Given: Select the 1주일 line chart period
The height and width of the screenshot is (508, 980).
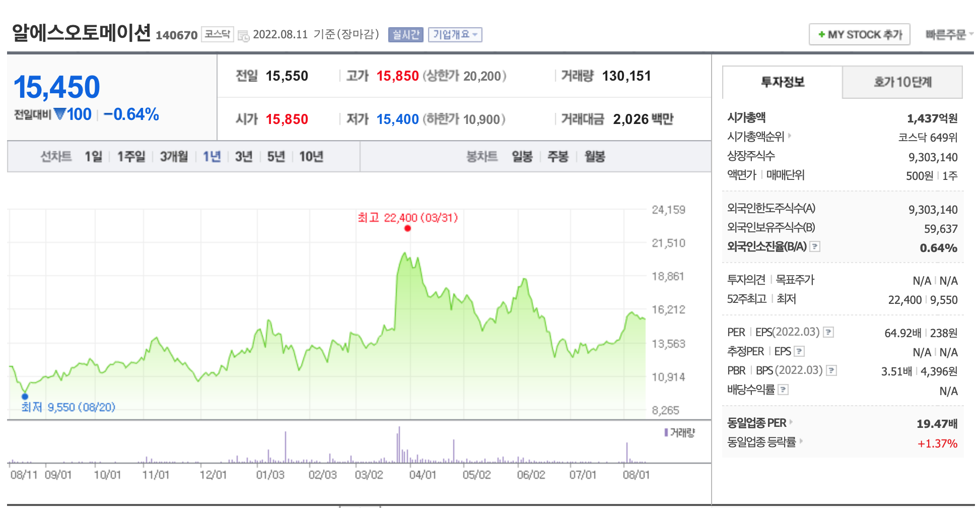Looking at the screenshot, I should pos(131,156).
